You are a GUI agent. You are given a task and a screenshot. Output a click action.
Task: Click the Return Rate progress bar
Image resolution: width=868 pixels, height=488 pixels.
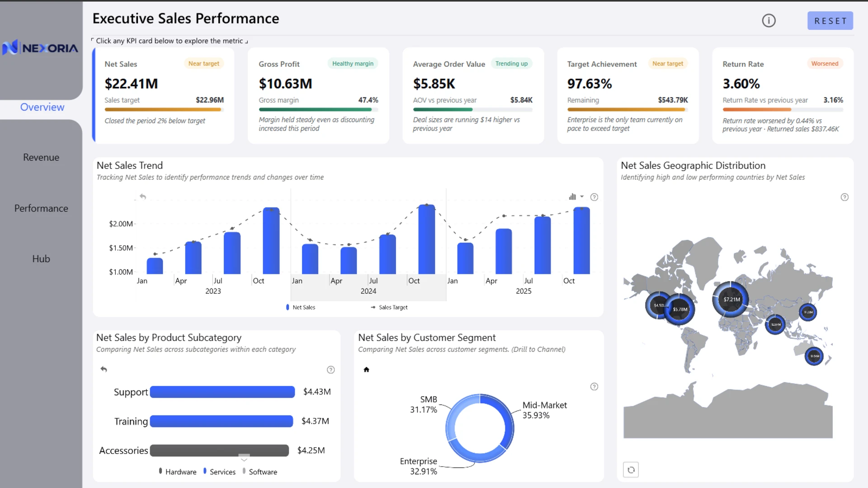pyautogui.click(x=783, y=109)
